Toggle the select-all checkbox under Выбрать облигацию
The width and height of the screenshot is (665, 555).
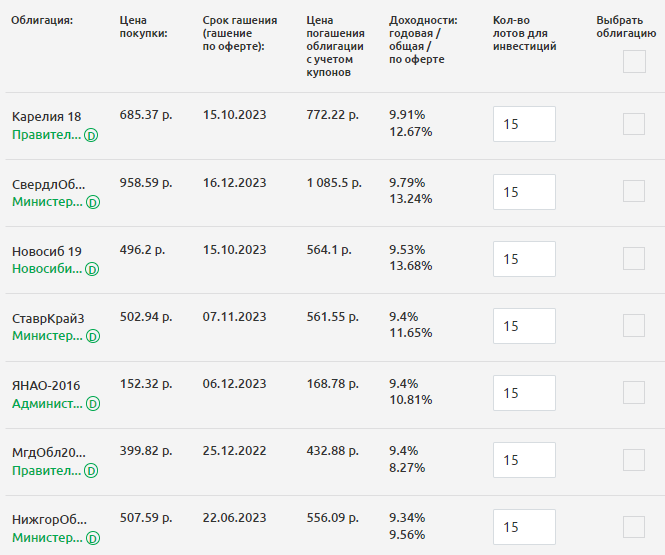(x=634, y=62)
